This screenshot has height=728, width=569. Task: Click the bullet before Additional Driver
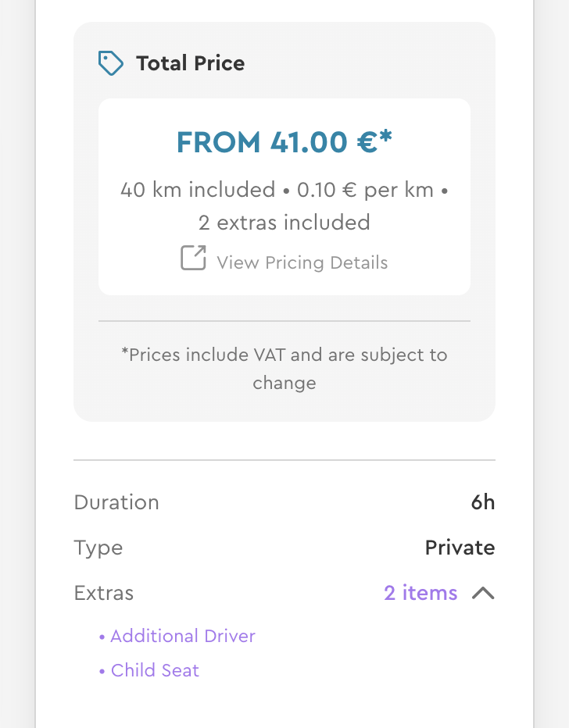[102, 637]
